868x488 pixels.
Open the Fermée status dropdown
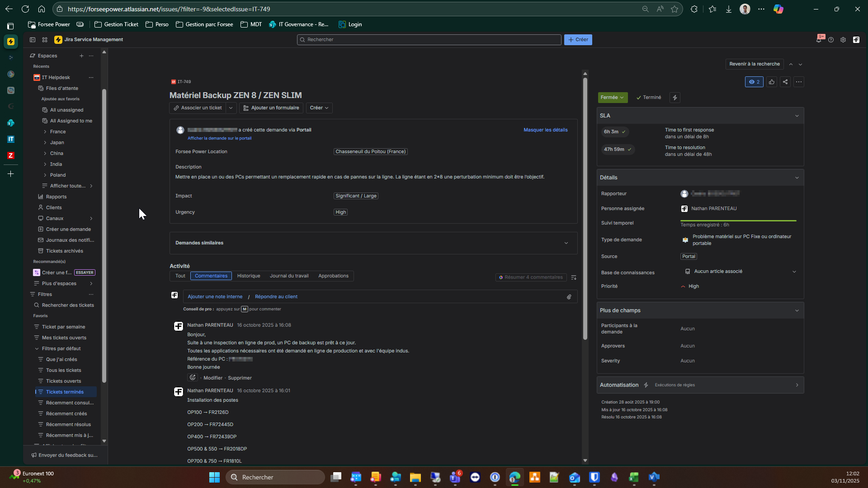pos(612,98)
